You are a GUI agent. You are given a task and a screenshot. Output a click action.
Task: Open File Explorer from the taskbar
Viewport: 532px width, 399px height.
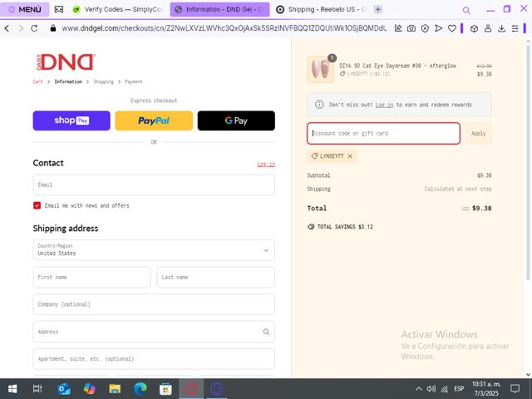click(x=115, y=389)
